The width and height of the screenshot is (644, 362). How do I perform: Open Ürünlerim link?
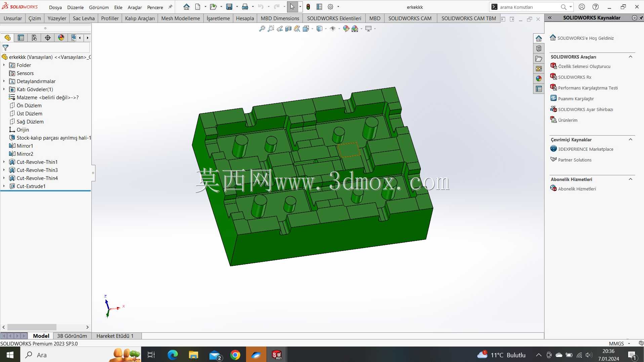point(568,120)
